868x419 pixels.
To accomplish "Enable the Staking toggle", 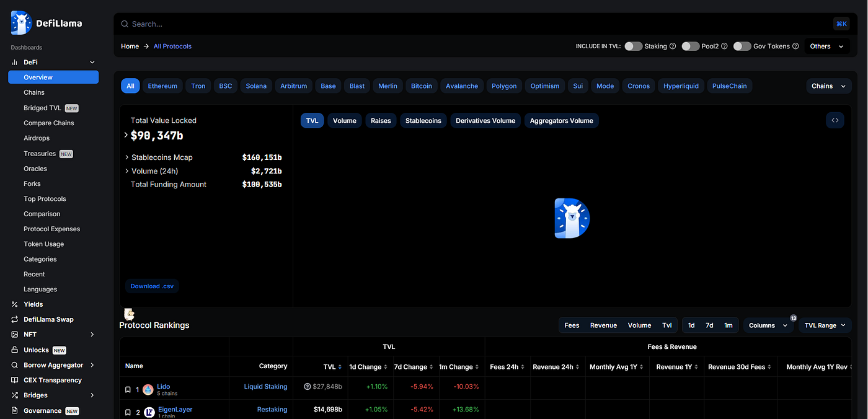I will pyautogui.click(x=633, y=46).
